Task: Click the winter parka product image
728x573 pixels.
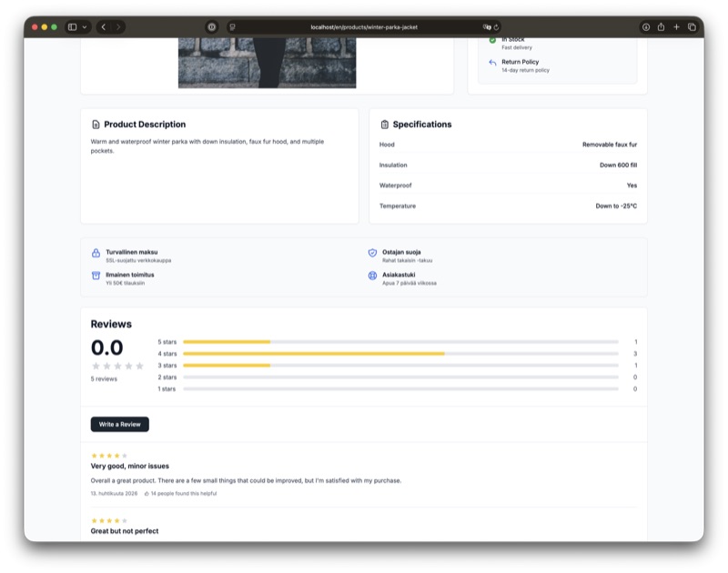Action: point(267,63)
